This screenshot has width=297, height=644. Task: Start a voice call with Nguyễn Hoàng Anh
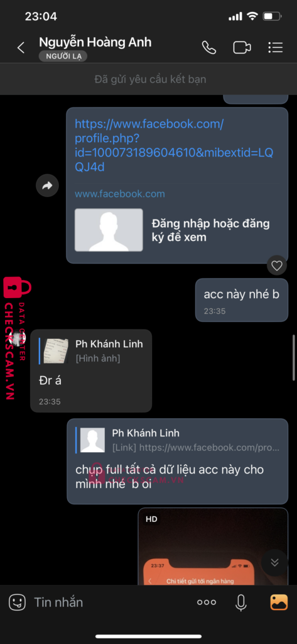[209, 48]
